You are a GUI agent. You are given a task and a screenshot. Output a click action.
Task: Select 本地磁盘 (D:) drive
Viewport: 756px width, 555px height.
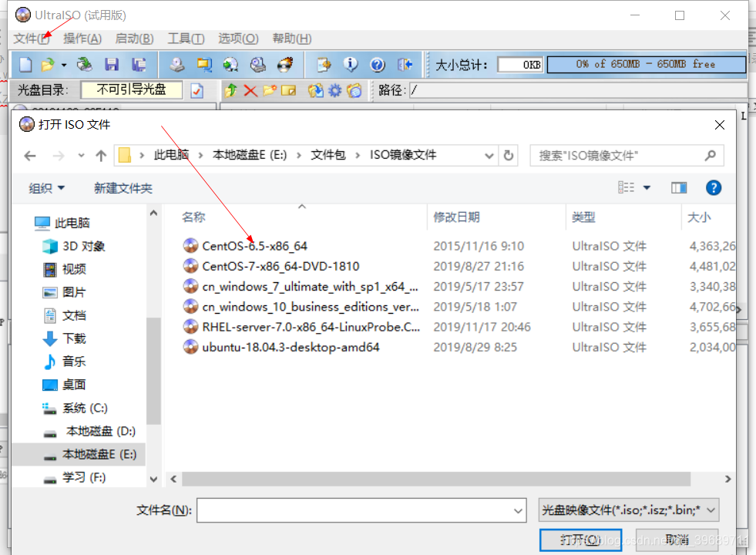tap(89, 431)
